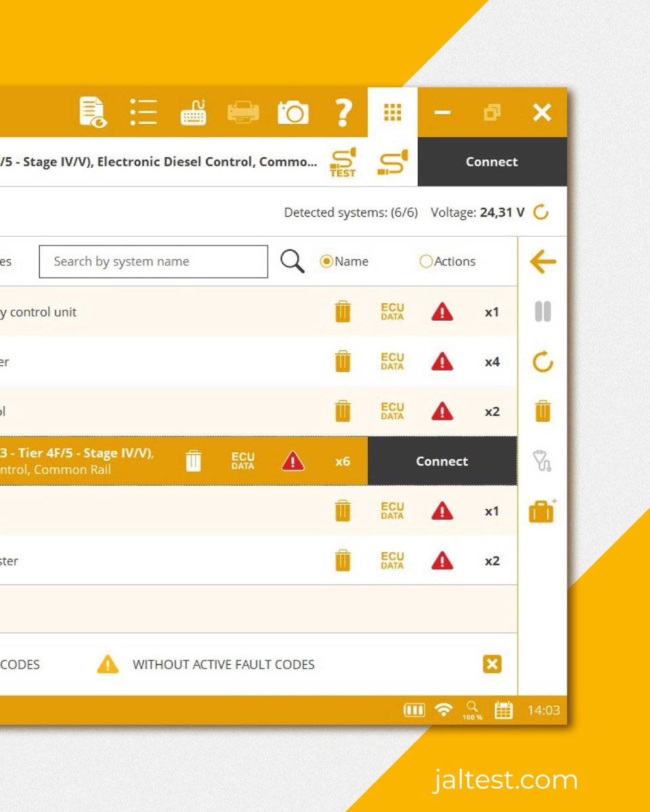Go back with the left arrow icon
This screenshot has height=812, width=650.
pyautogui.click(x=542, y=262)
